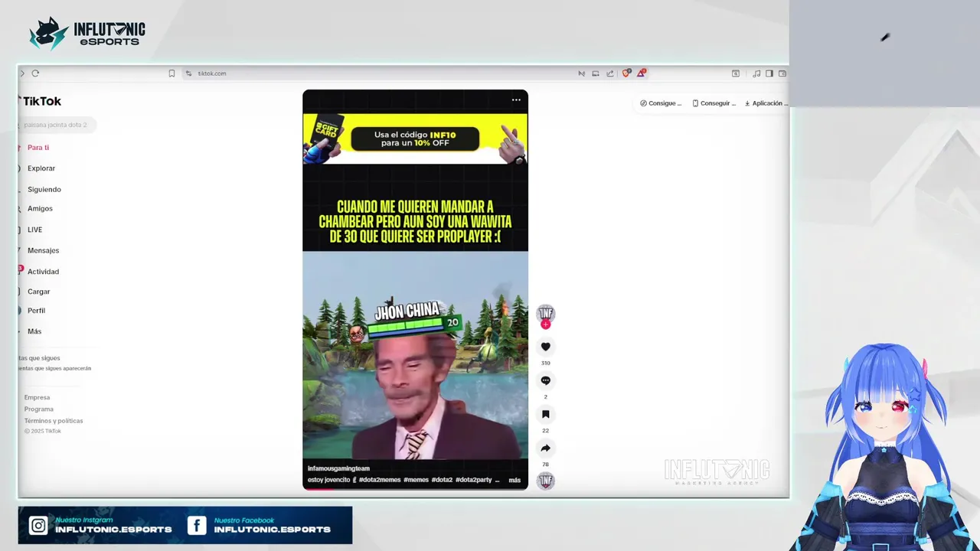The height and width of the screenshot is (551, 980).
Task: Click the #dota2memes hashtag
Action: [x=379, y=480]
